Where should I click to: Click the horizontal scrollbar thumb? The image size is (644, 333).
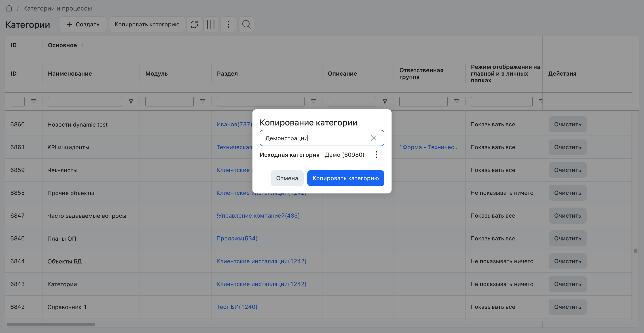coord(51,325)
